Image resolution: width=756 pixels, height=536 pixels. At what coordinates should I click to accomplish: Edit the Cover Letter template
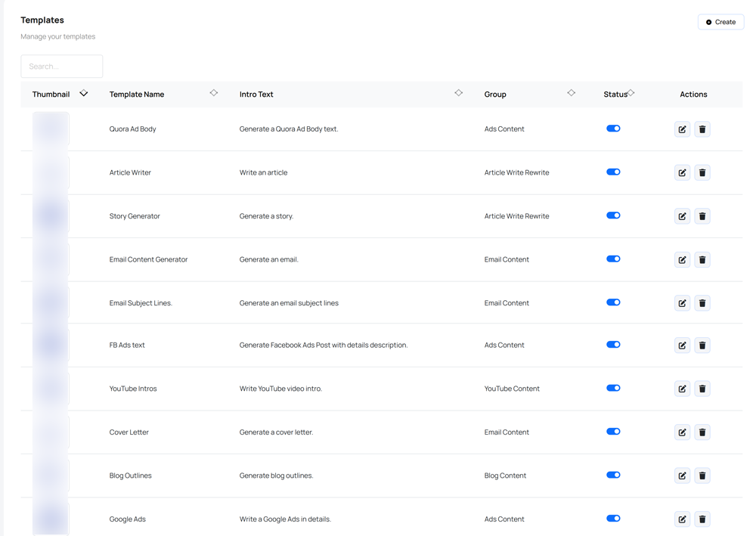pyautogui.click(x=682, y=432)
